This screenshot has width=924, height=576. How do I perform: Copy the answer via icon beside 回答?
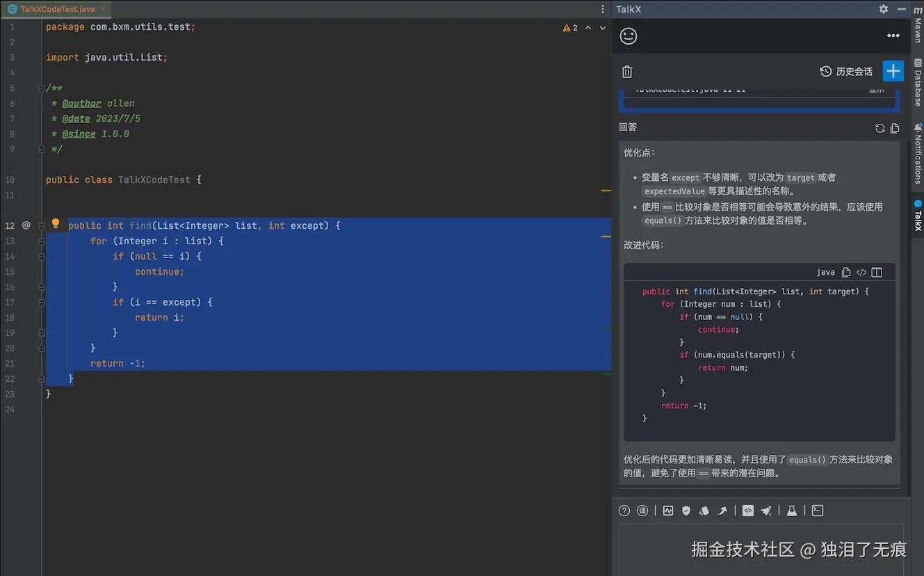(895, 128)
